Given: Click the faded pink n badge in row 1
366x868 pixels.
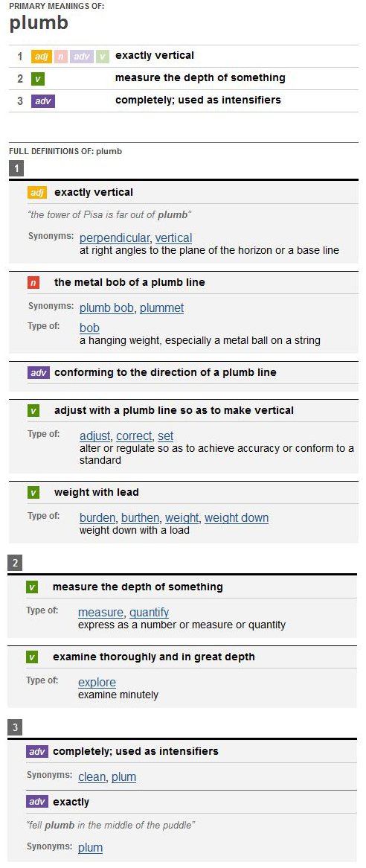Looking at the screenshot, I should pyautogui.click(x=60, y=57).
